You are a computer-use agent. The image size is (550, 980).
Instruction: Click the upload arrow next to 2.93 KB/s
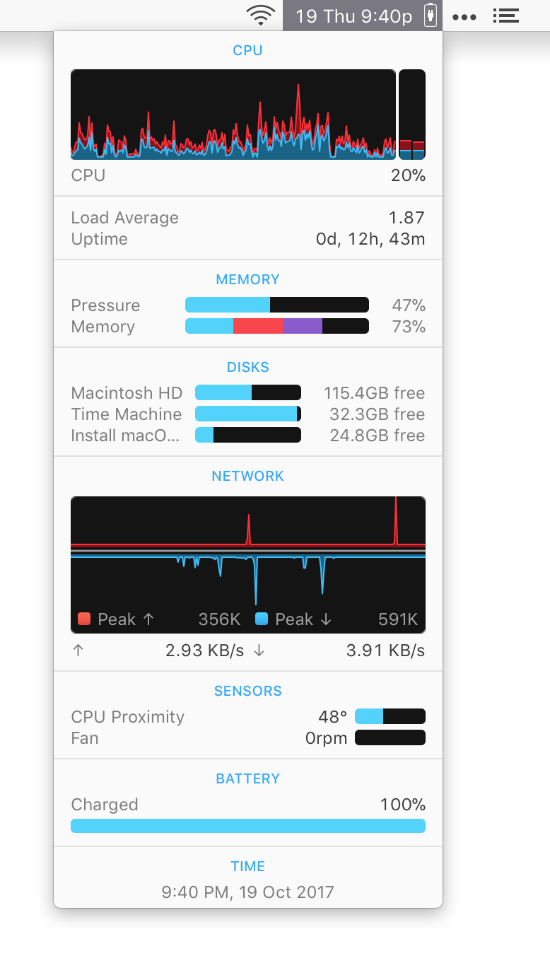78,651
